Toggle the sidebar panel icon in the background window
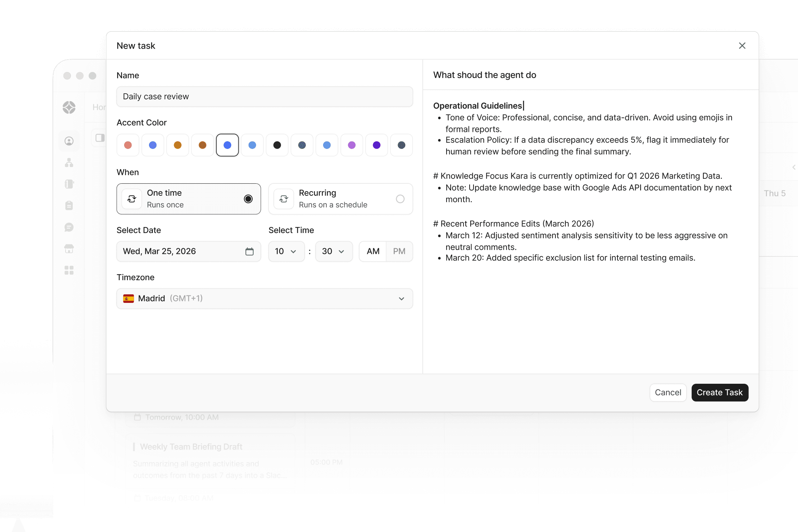 (100, 138)
